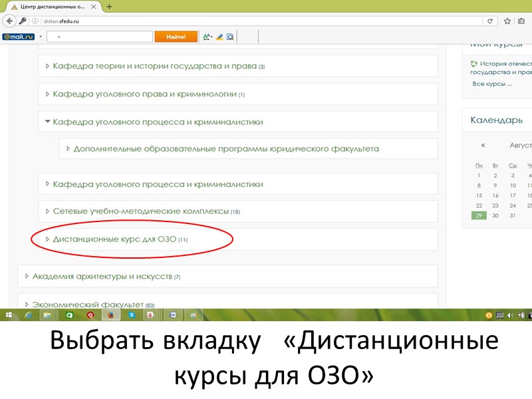The height and width of the screenshot is (399, 532).
Task: Click the Пн weekday header in calendar
Action: 479,166
